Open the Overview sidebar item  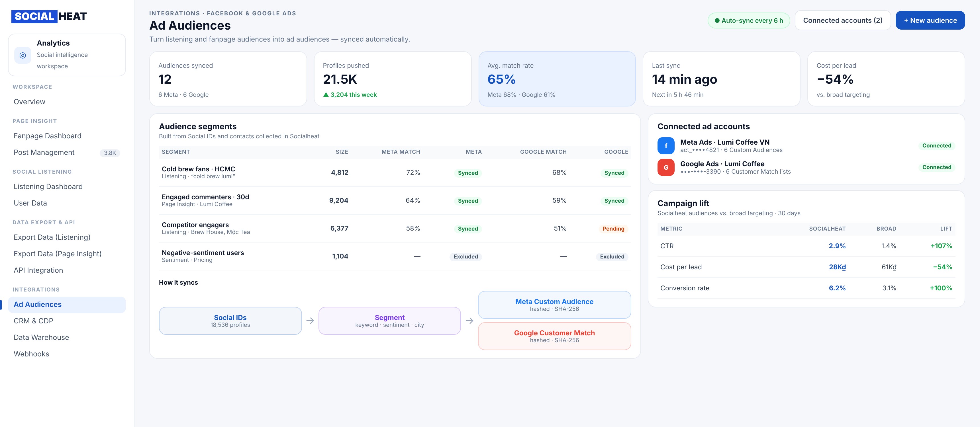coord(67,102)
